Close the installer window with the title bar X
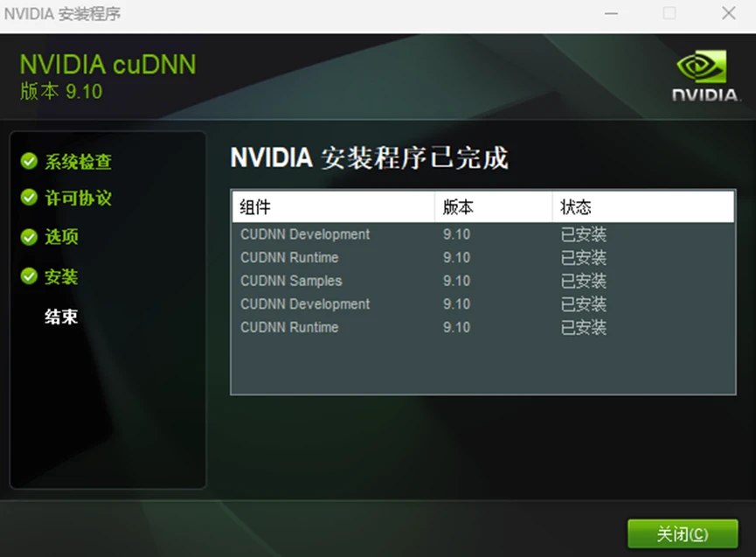 729,13
